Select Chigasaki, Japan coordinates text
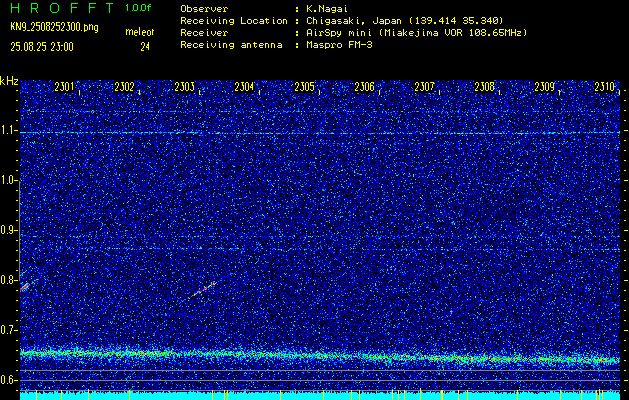This screenshot has height=400, width=629. point(405,21)
